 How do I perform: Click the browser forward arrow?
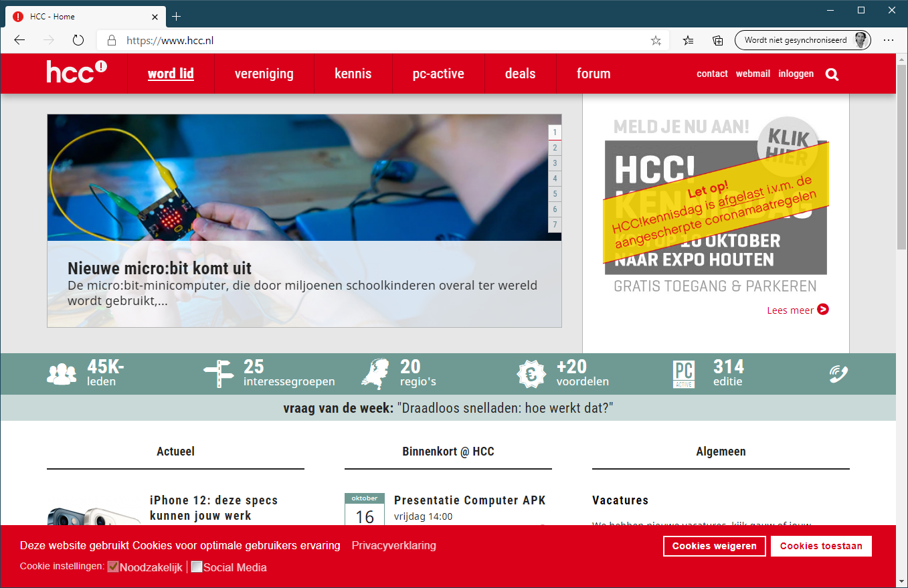coord(49,40)
